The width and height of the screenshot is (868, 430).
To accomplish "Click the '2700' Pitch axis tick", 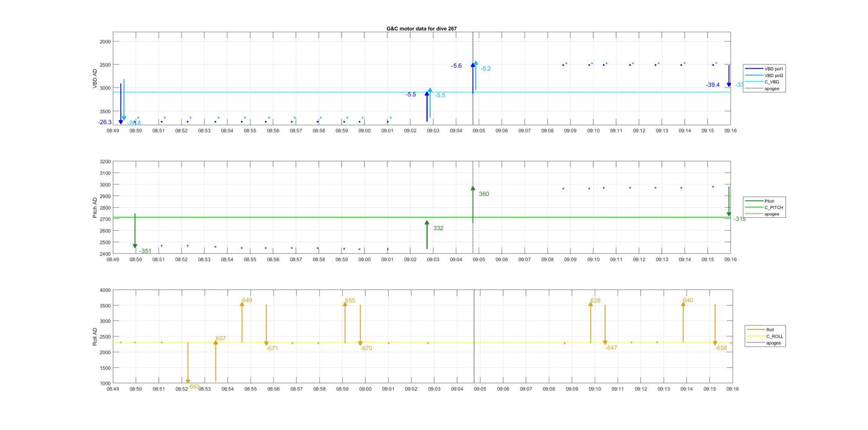I will pyautogui.click(x=104, y=219).
